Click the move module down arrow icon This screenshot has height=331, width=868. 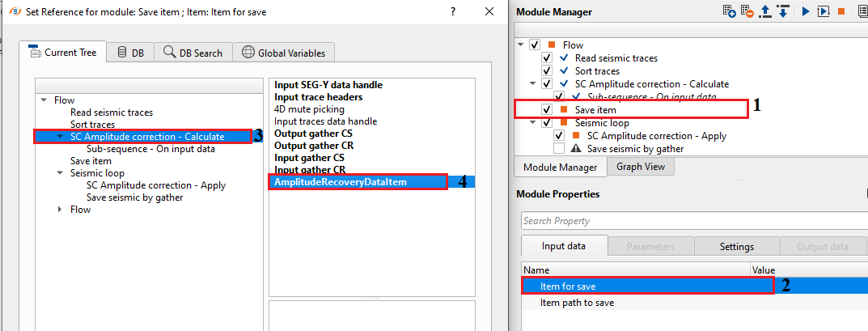[x=782, y=11]
